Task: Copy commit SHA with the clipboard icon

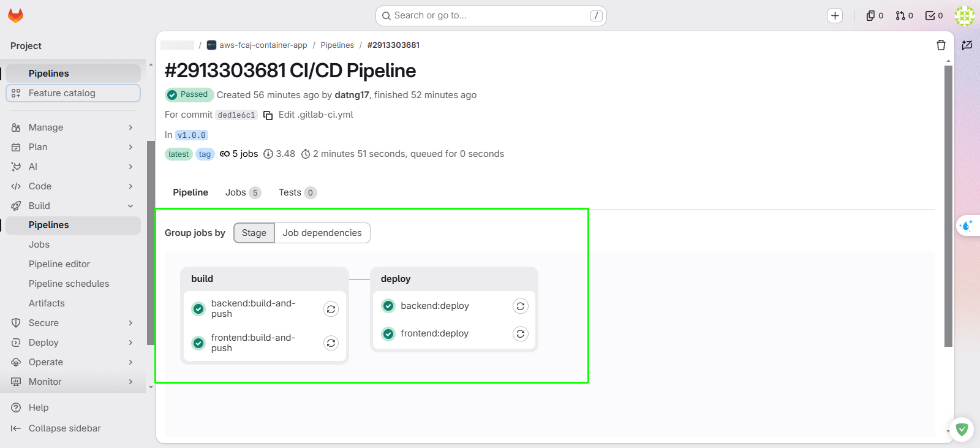Action: point(268,115)
